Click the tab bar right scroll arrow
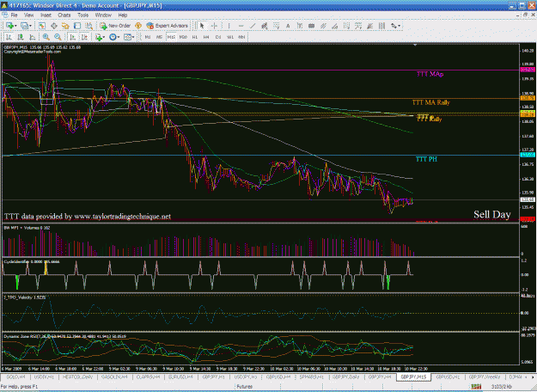The image size is (537, 392). click(x=533, y=377)
